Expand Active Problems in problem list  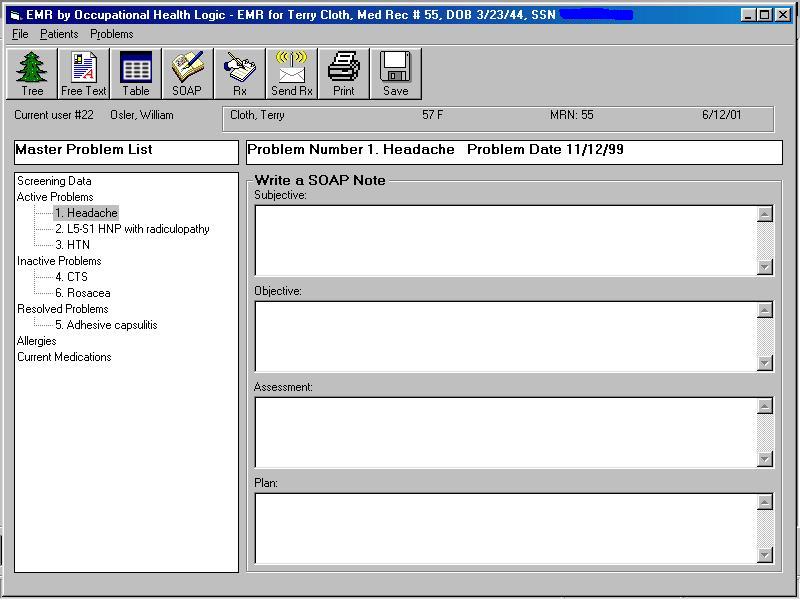pyautogui.click(x=55, y=197)
